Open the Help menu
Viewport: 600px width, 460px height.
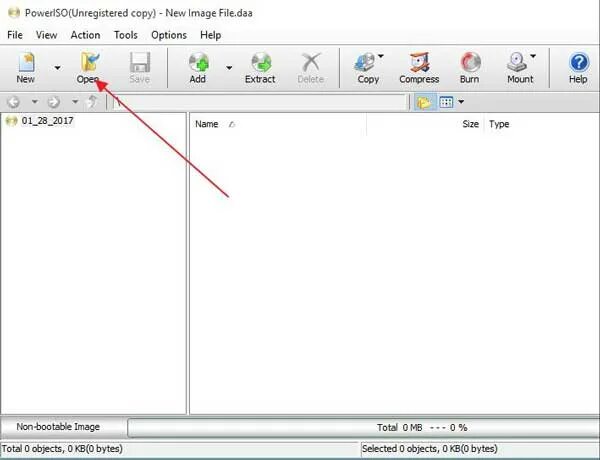click(210, 35)
